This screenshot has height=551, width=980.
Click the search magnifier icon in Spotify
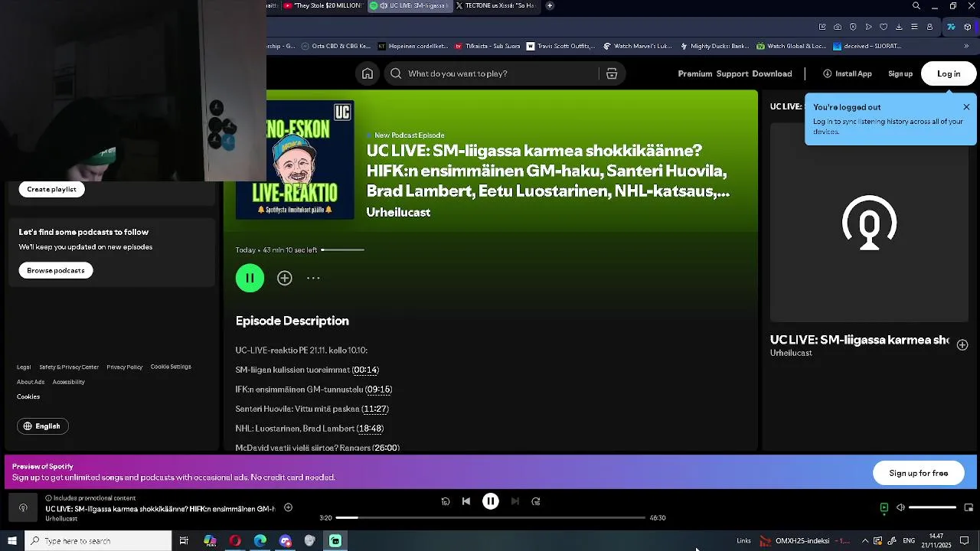[x=396, y=73]
